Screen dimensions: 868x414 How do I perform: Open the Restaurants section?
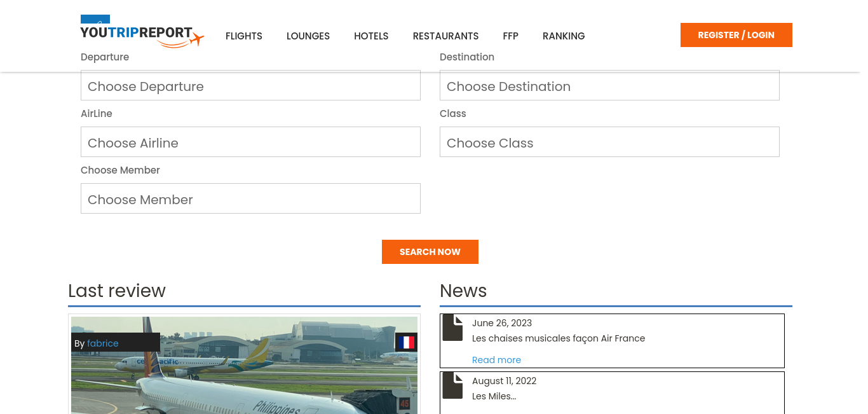pos(445,36)
